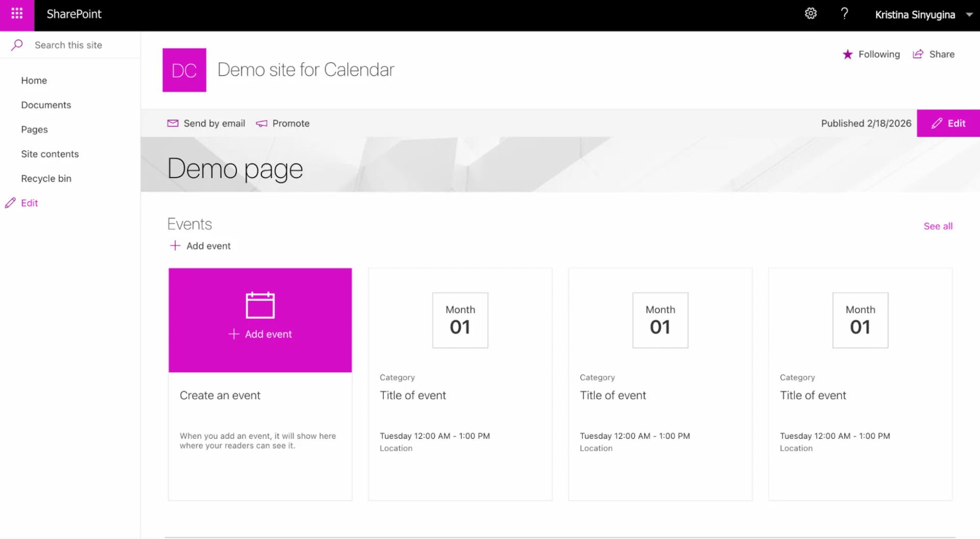980x539 pixels.
Task: Click the Share arrow icon
Action: click(918, 54)
